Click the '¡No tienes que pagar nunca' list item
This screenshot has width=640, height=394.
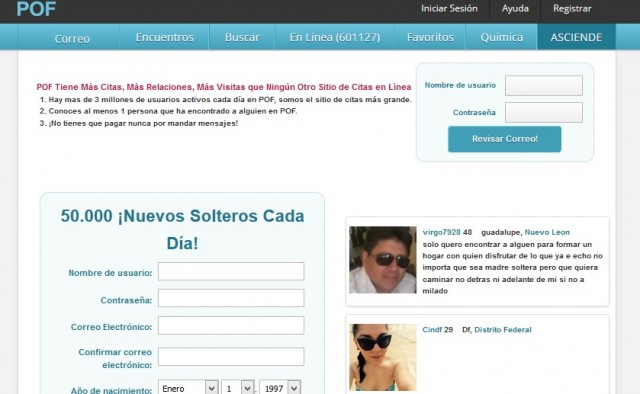coord(143,123)
